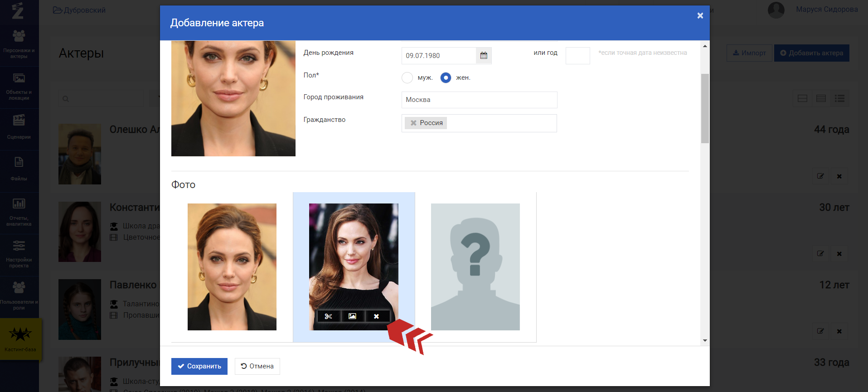Open Настройки проекта in sidebar
This screenshot has width=868, height=392.
pos(19,254)
